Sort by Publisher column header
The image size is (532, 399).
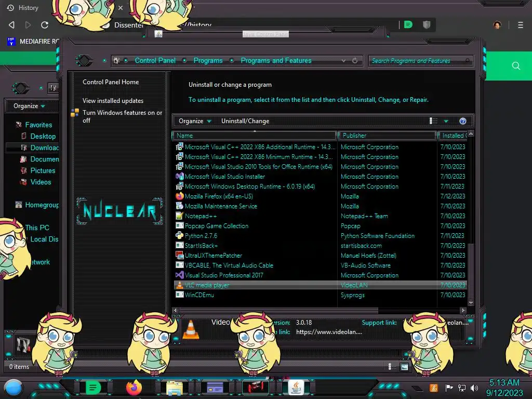point(387,136)
